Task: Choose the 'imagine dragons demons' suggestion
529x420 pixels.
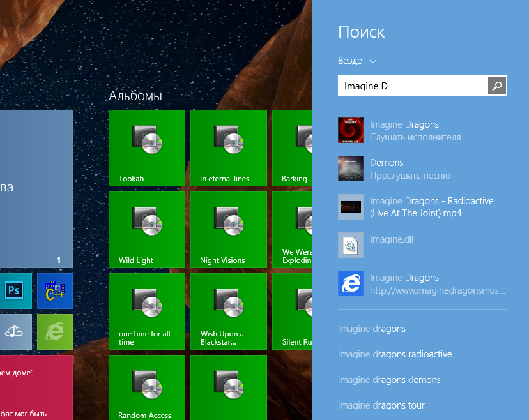Action: coord(389,380)
